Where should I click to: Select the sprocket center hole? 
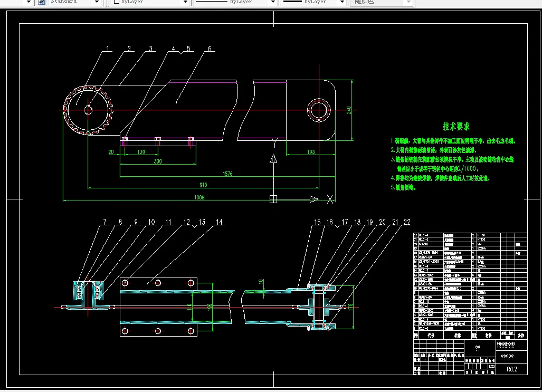pos(88,110)
